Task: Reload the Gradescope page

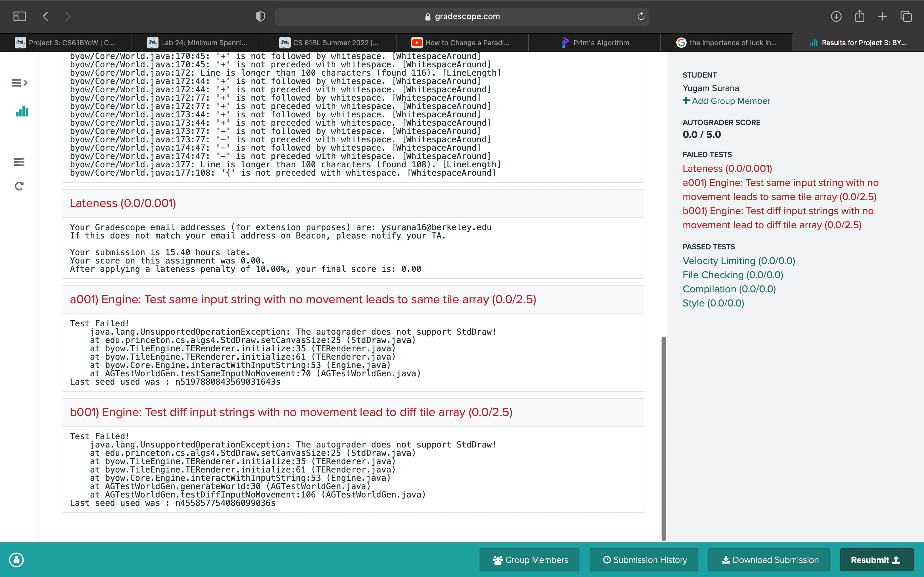Action: 641,16
